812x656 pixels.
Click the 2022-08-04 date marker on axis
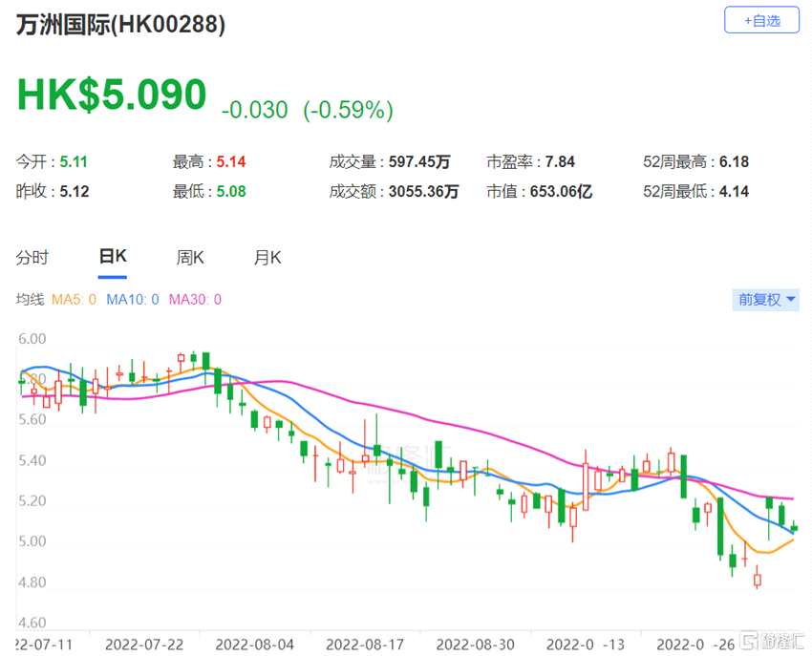[x=254, y=645]
